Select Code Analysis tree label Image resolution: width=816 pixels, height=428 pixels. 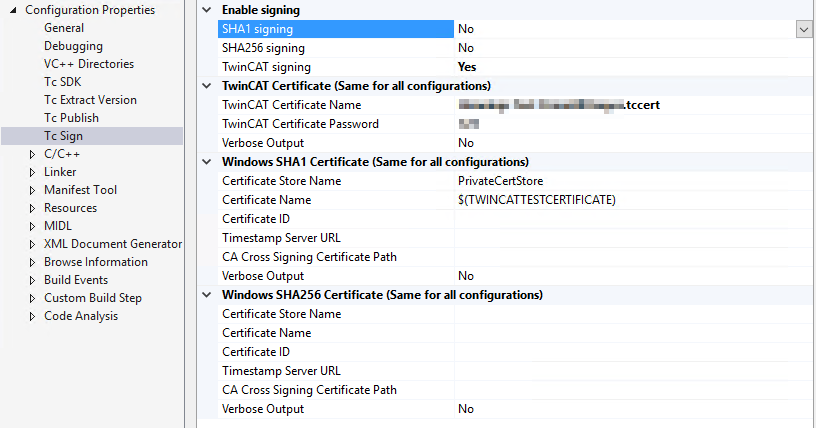[81, 316]
